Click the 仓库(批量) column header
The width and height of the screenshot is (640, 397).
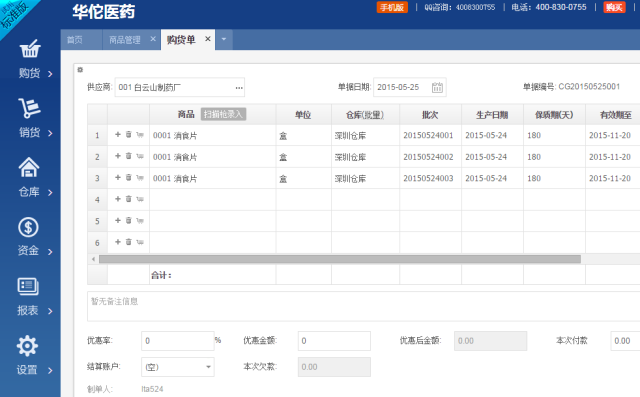pos(365,115)
